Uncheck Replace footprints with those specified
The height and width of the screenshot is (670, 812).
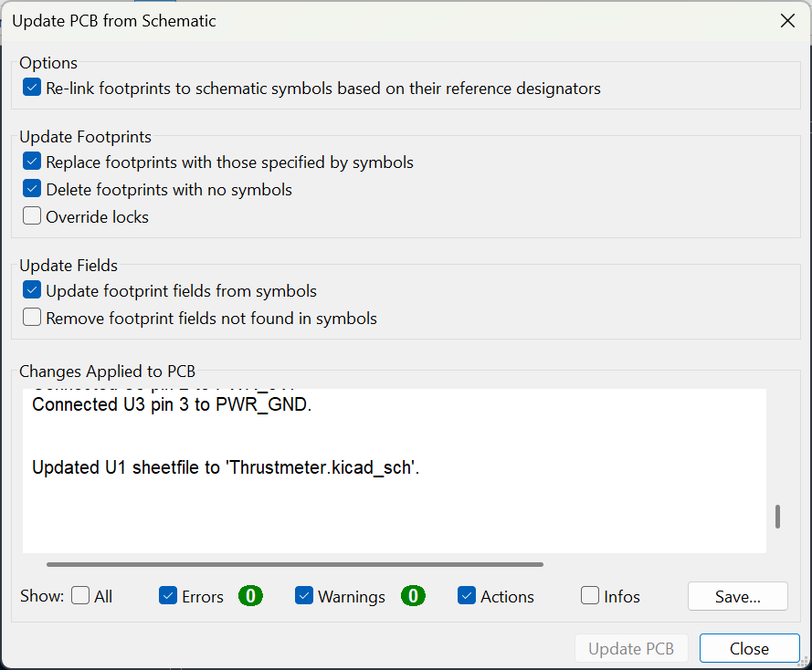[32, 162]
